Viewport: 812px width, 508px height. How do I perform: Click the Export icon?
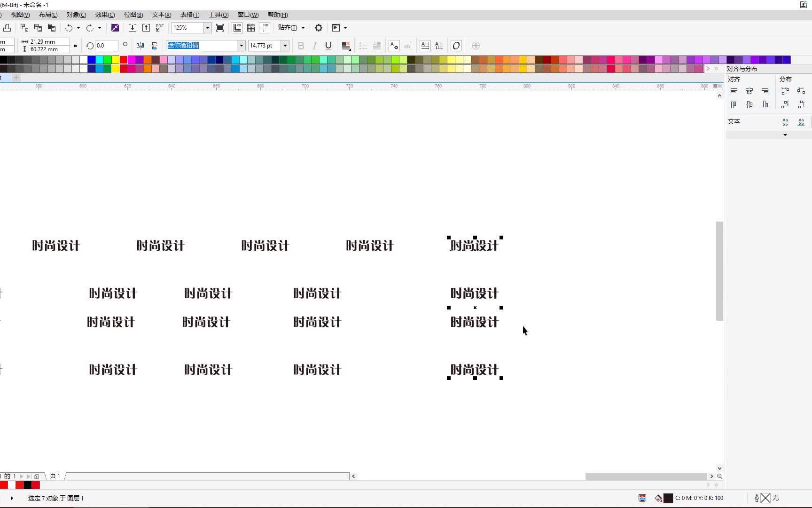146,28
